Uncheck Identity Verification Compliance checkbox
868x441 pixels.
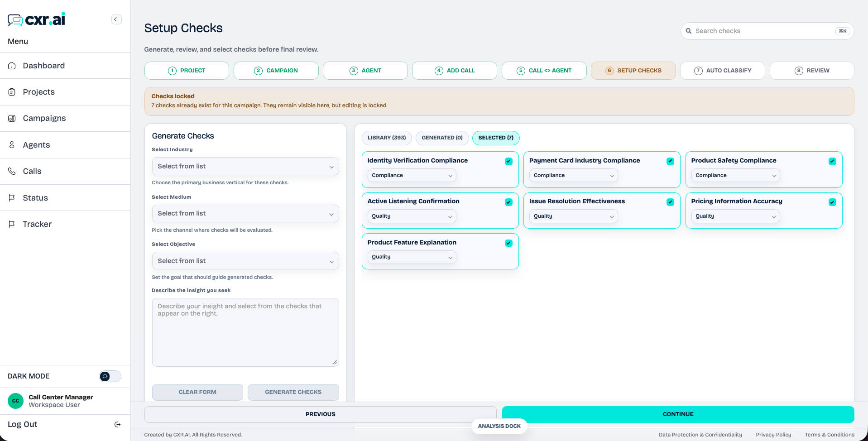(508, 161)
